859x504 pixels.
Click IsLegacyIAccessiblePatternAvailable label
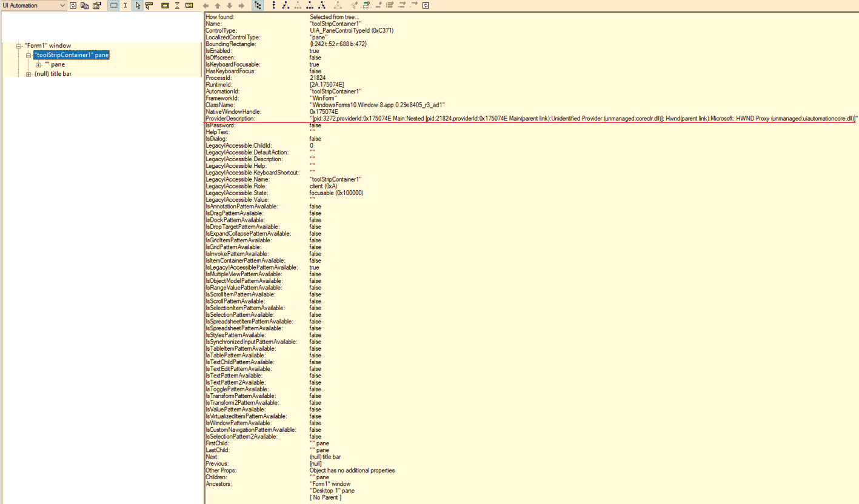[252, 267]
